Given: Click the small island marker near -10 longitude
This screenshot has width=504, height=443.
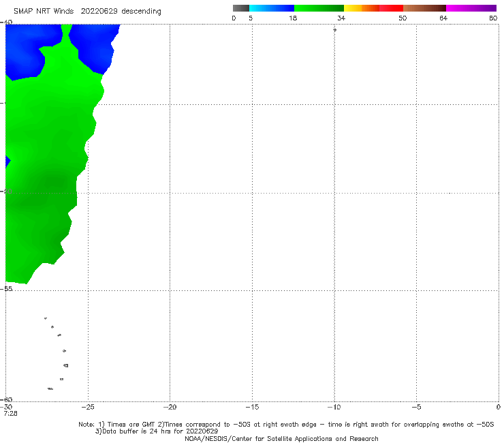Looking at the screenshot, I should click(x=334, y=30).
